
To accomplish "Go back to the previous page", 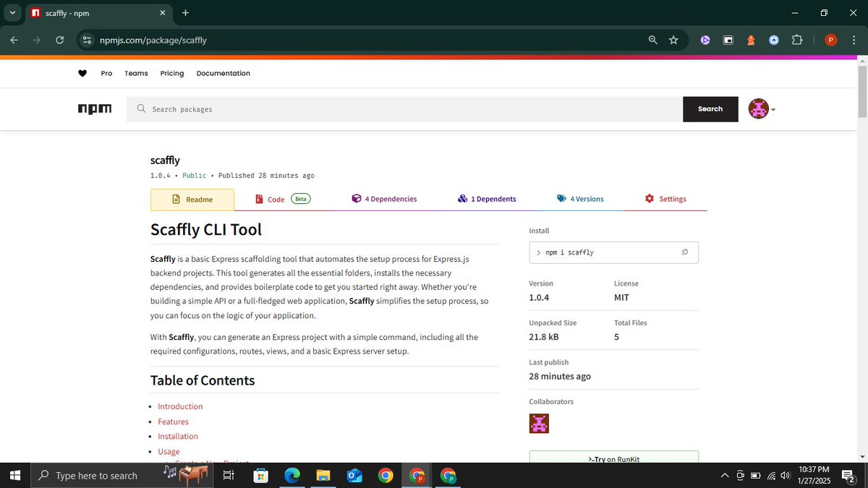I will (14, 40).
